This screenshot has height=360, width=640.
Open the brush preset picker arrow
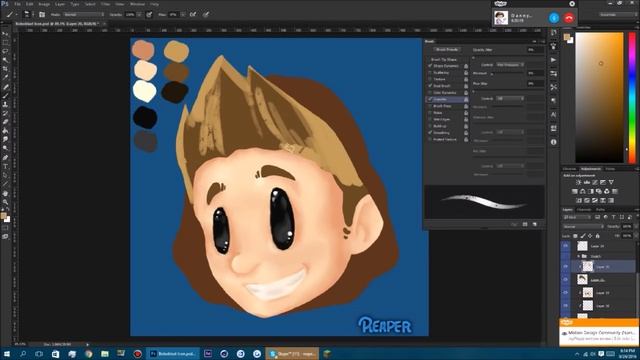click(x=33, y=14)
